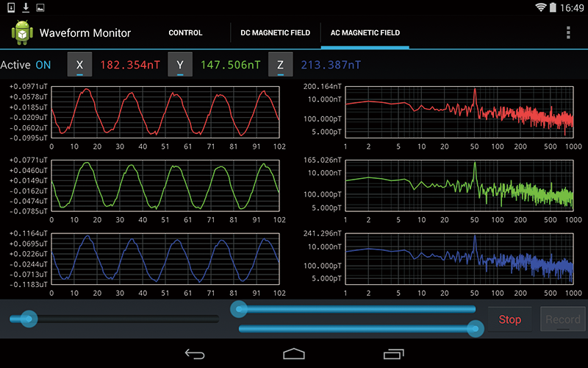Select the AC MAGNETIC FIELD tab
Screen dimensions: 588x368
point(365,32)
